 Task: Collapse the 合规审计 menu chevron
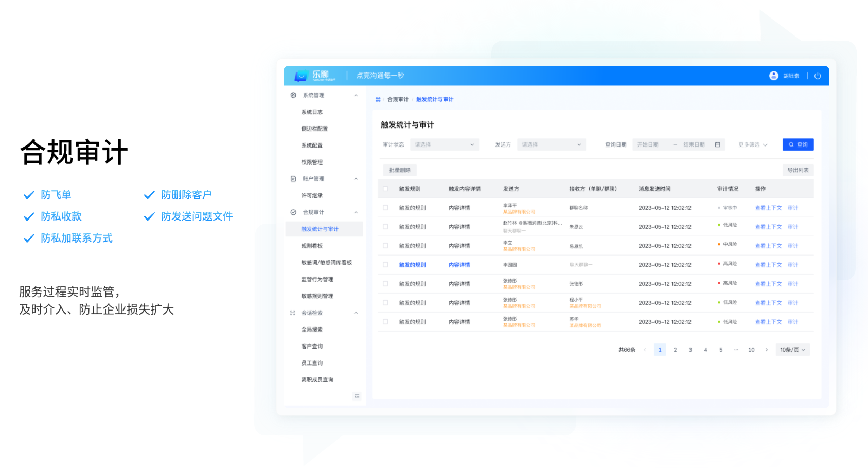356,212
